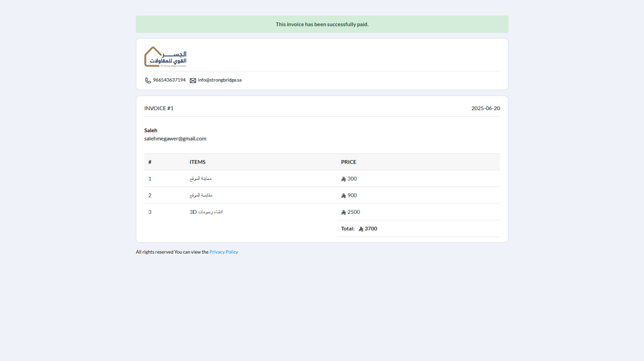Click the customer name Saleh
Image resolution: width=644 pixels, height=361 pixels.
click(151, 130)
